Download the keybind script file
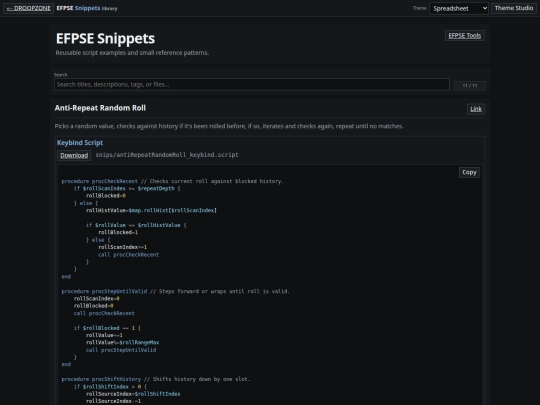 (74, 155)
